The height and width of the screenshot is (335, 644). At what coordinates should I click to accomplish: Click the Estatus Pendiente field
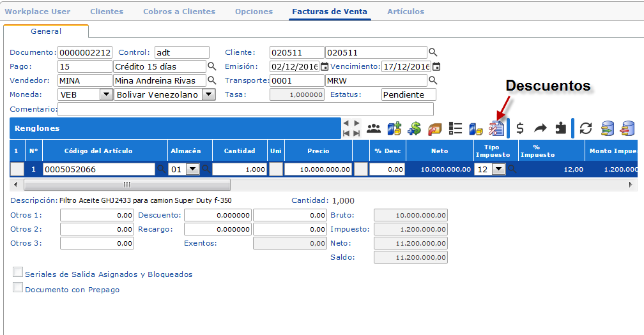coord(409,94)
